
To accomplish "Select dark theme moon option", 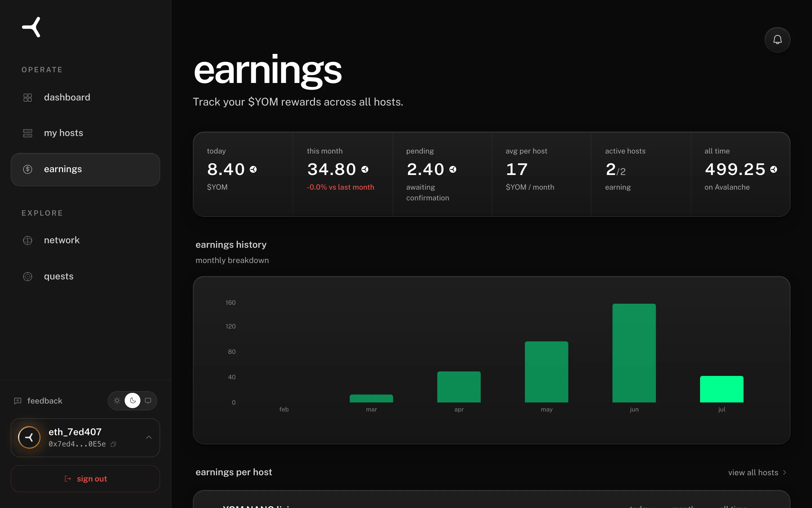I will 133,400.
